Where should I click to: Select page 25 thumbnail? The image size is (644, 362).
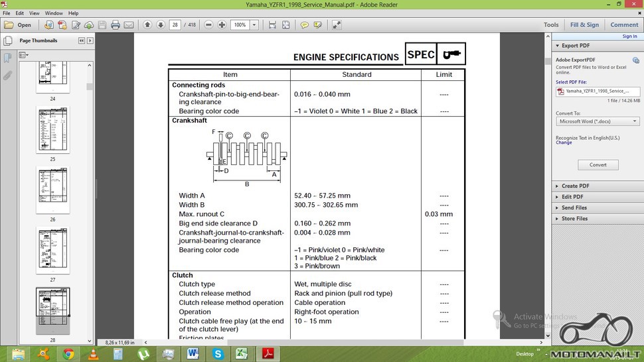[x=52, y=130]
